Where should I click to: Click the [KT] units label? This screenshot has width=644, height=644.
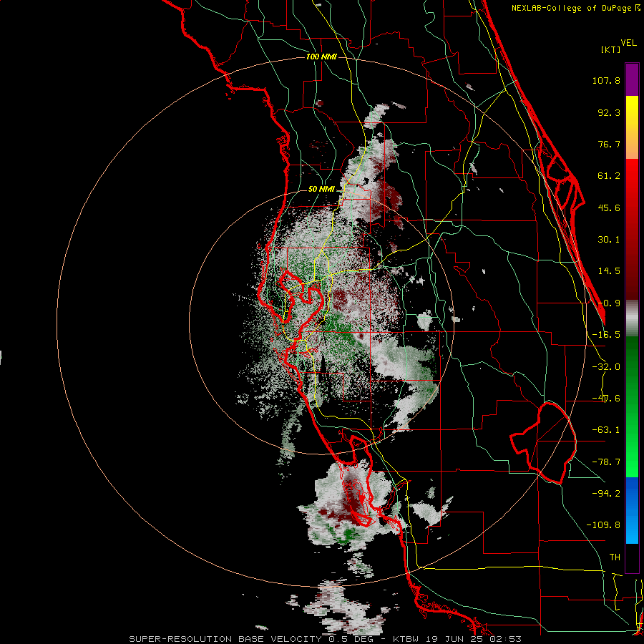click(x=611, y=49)
